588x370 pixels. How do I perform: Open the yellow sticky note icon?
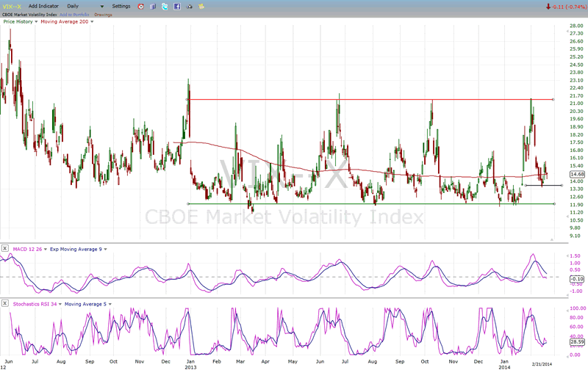point(201,7)
